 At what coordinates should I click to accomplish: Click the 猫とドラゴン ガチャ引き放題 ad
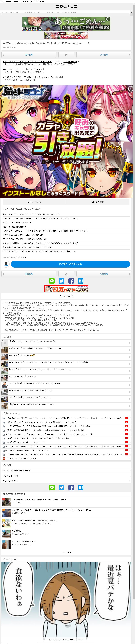pyautogui.click(x=66, y=142)
